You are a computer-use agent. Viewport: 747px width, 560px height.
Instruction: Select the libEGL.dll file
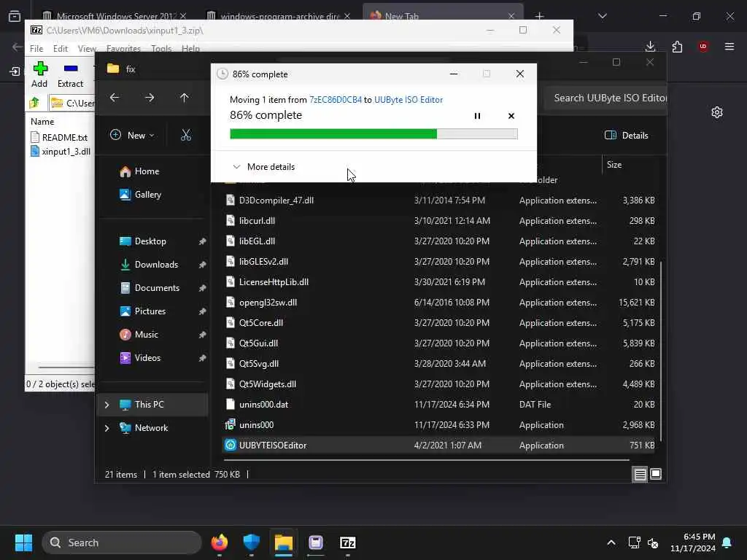tap(257, 241)
